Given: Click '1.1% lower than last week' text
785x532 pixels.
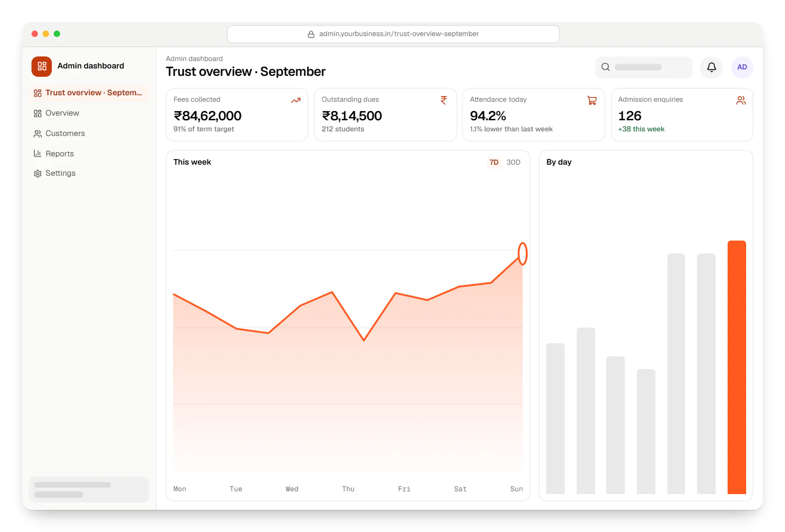Looking at the screenshot, I should tap(511, 129).
